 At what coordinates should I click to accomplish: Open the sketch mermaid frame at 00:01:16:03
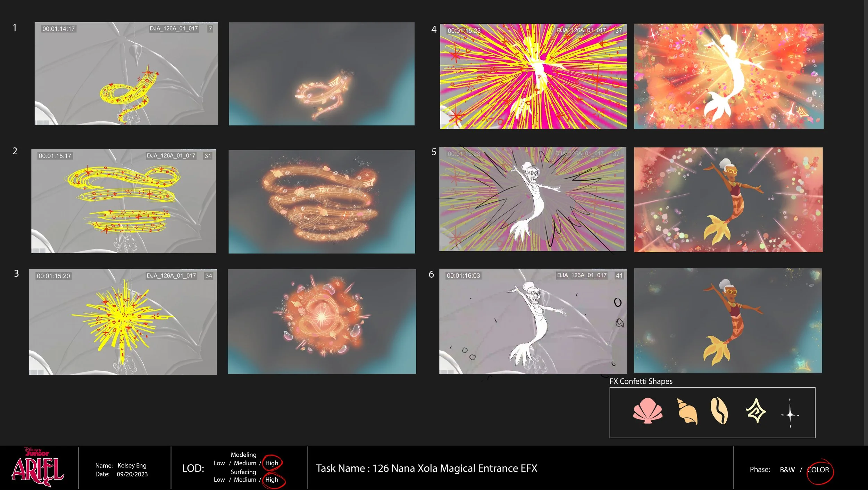click(533, 321)
